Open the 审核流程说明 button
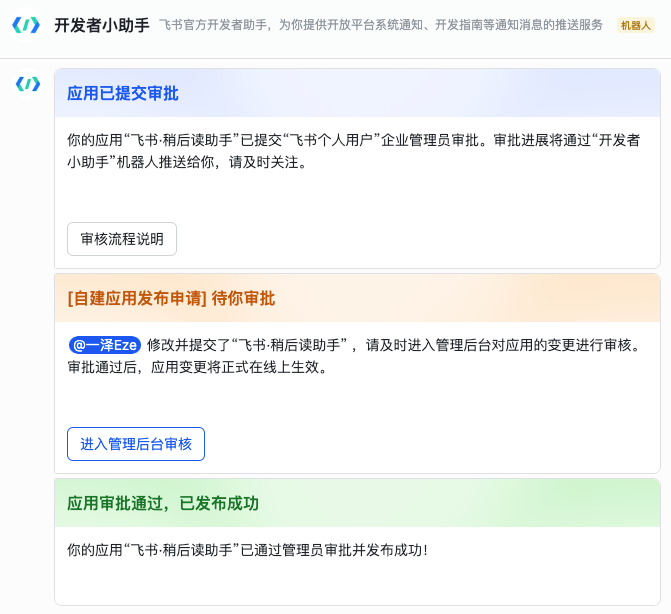This screenshot has width=671, height=614. 122,239
